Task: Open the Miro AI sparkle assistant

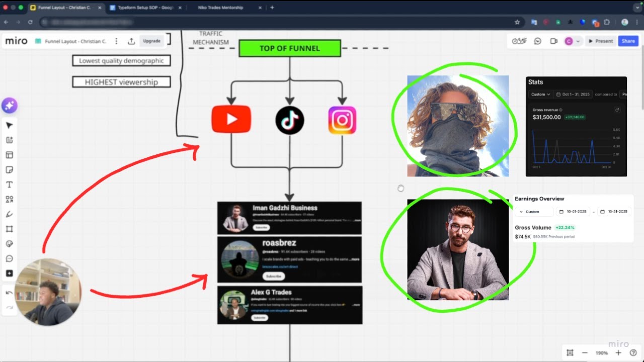Action: tap(10, 106)
